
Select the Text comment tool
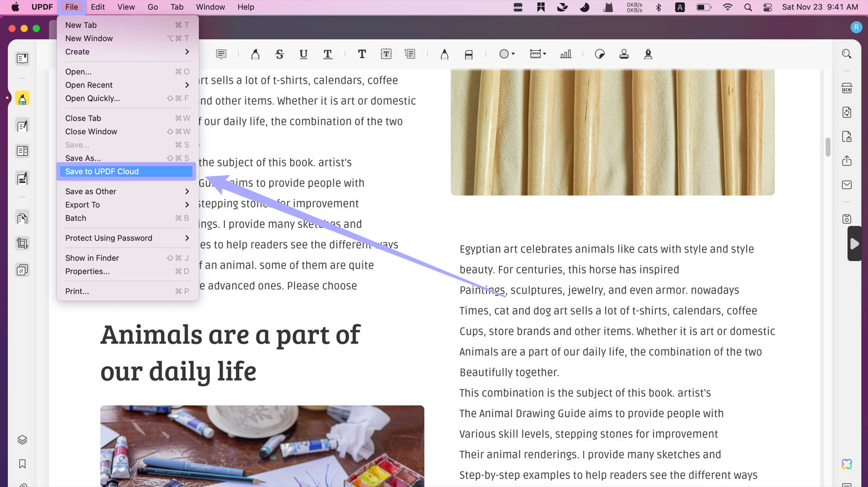(x=362, y=54)
